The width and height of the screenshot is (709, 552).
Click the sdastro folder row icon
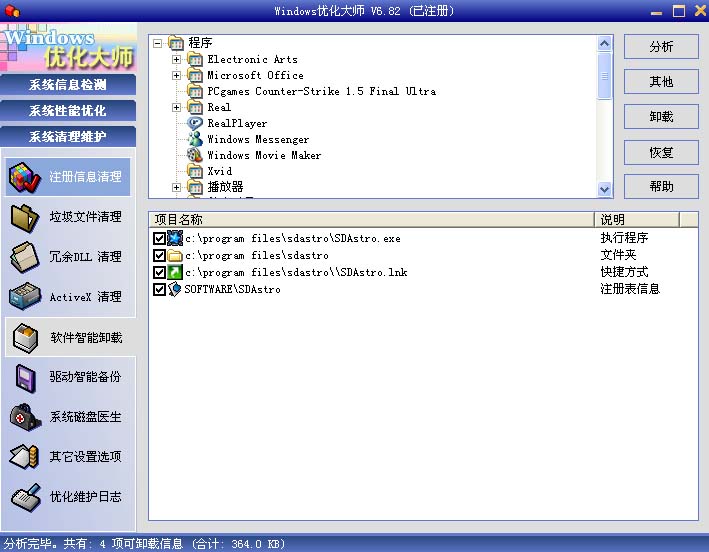tap(175, 255)
